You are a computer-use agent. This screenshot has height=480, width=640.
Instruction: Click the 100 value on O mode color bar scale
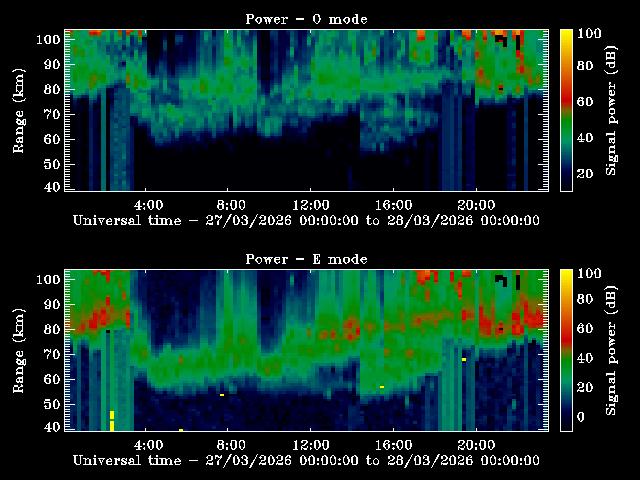(590, 33)
